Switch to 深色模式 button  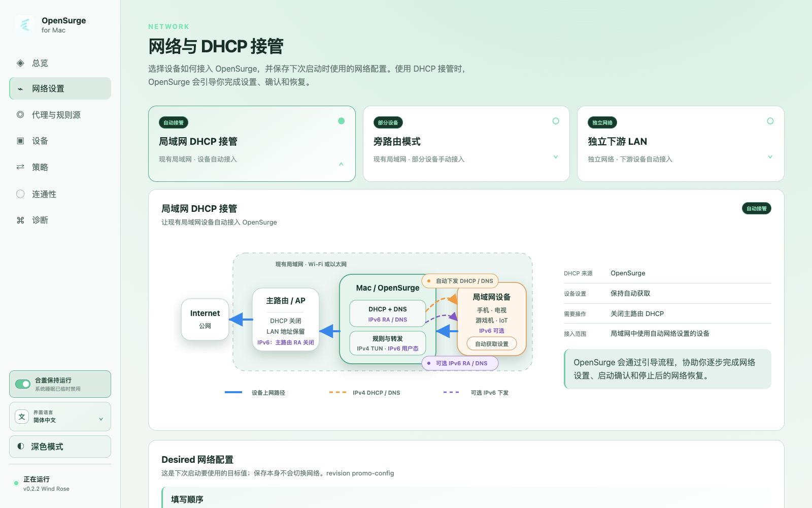pos(60,447)
